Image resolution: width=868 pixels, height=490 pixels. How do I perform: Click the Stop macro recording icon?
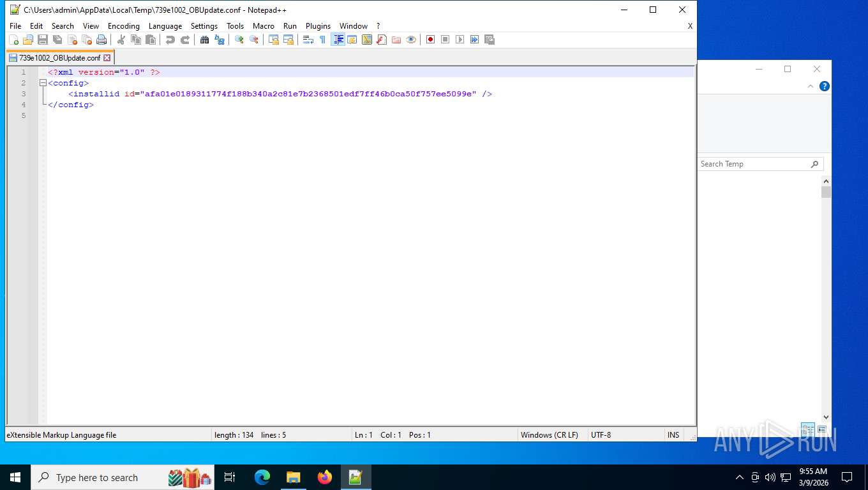pyautogui.click(x=445, y=40)
